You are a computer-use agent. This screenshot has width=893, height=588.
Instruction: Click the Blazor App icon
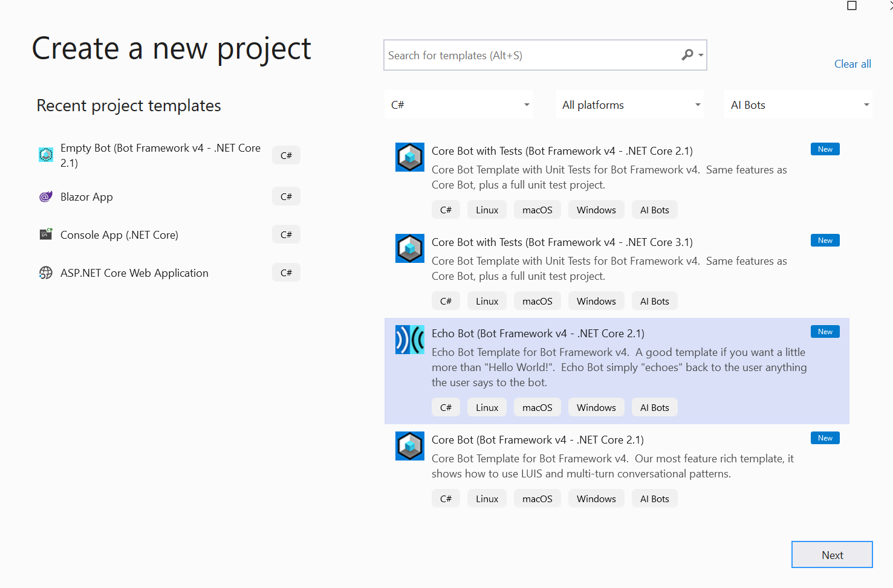click(46, 196)
